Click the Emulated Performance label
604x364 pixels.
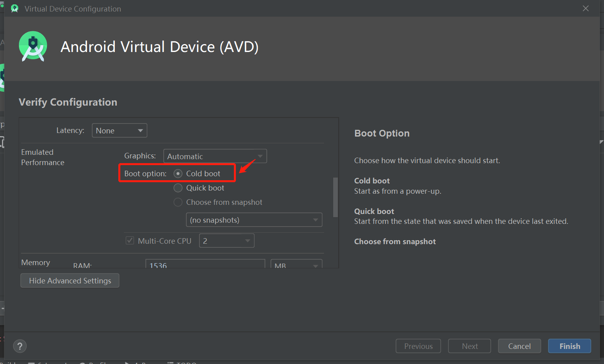(x=42, y=157)
